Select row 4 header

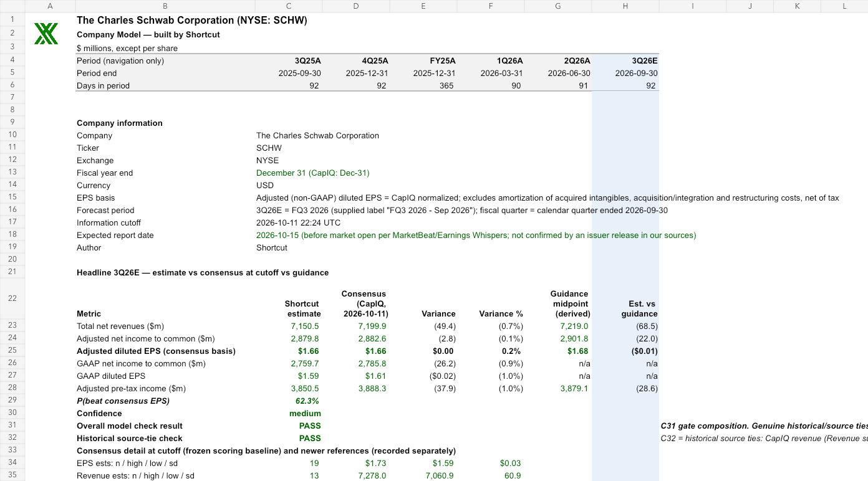[x=12, y=60]
